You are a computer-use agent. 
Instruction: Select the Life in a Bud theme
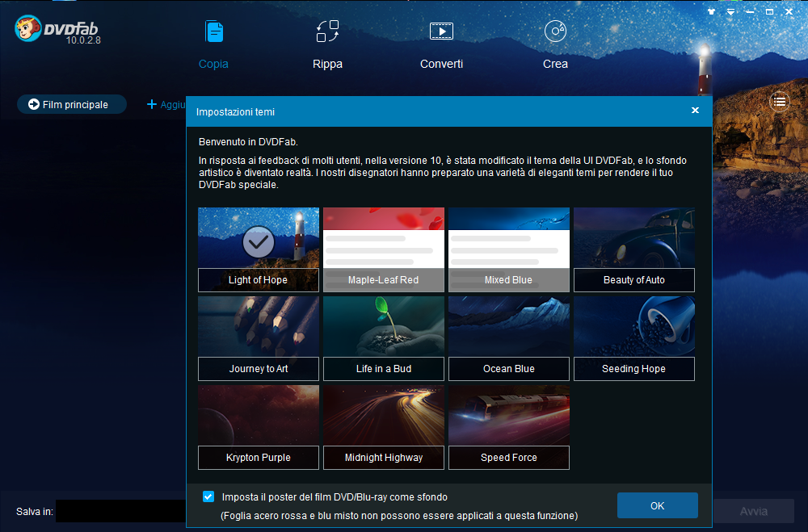[383, 338]
